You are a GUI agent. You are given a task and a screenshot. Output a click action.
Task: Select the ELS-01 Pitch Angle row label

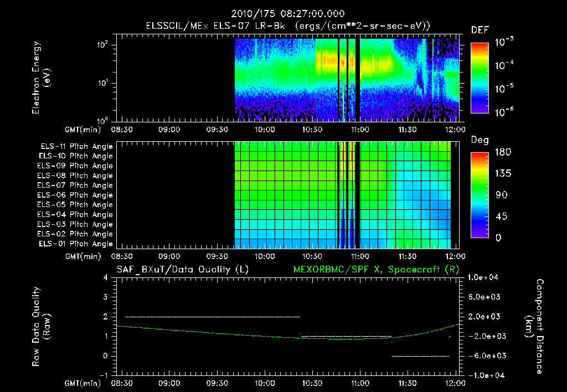(x=76, y=244)
